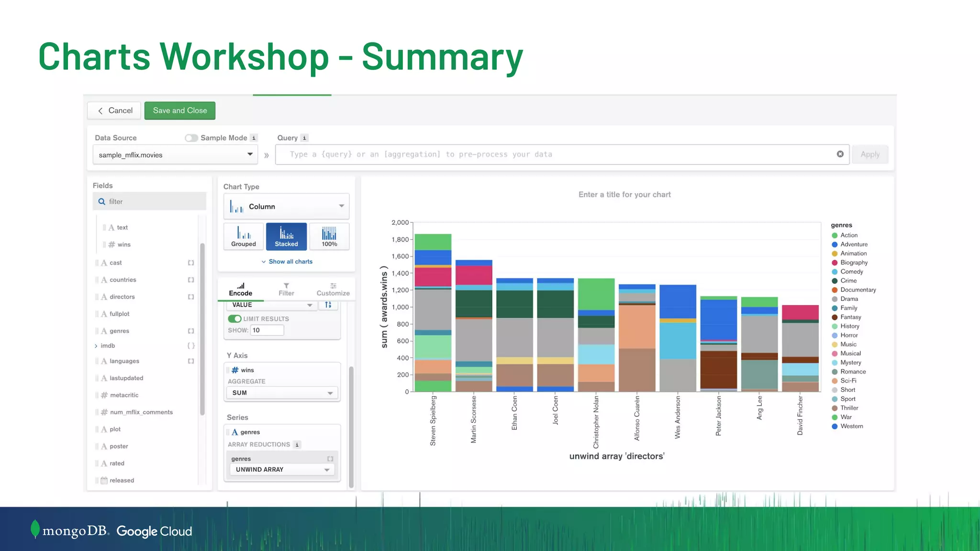Viewport: 980px width, 551px height.
Task: Click the array bracket icon next to languages
Action: [191, 361]
